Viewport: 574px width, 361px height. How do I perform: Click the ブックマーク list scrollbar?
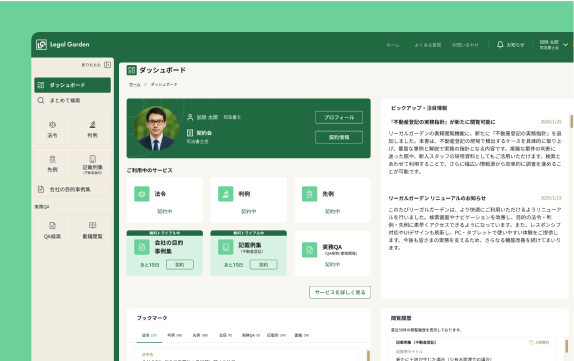pyautogui.click(x=368, y=356)
